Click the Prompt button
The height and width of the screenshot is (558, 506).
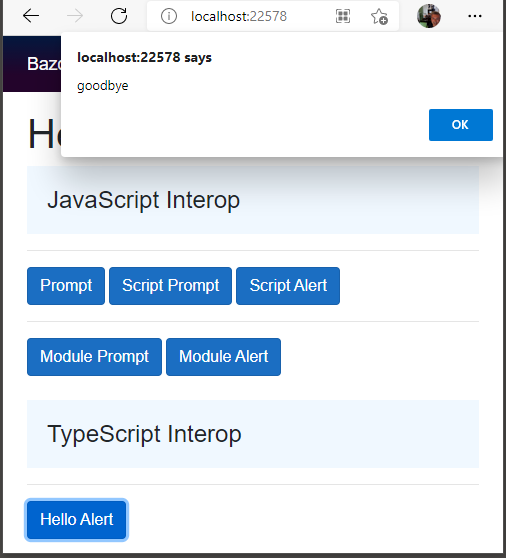[x=66, y=286]
